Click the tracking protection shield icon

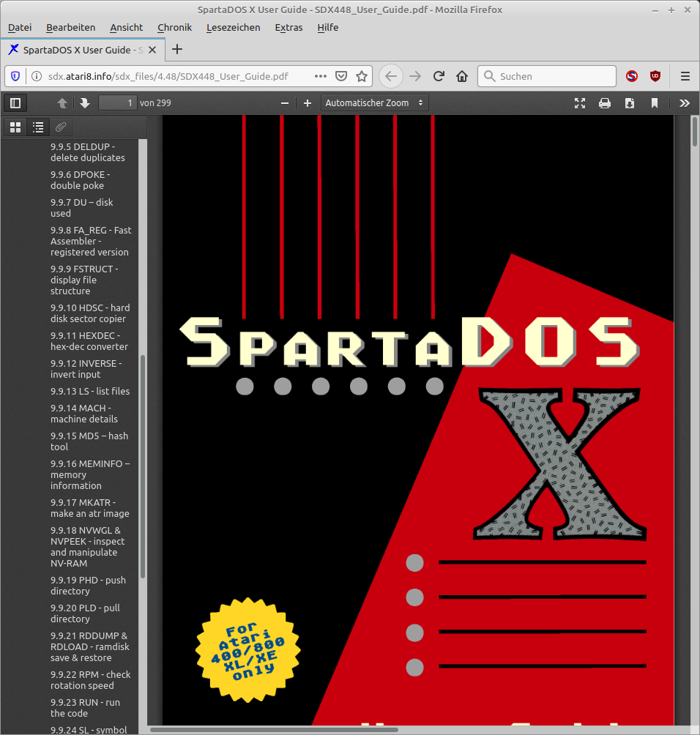(x=15, y=76)
